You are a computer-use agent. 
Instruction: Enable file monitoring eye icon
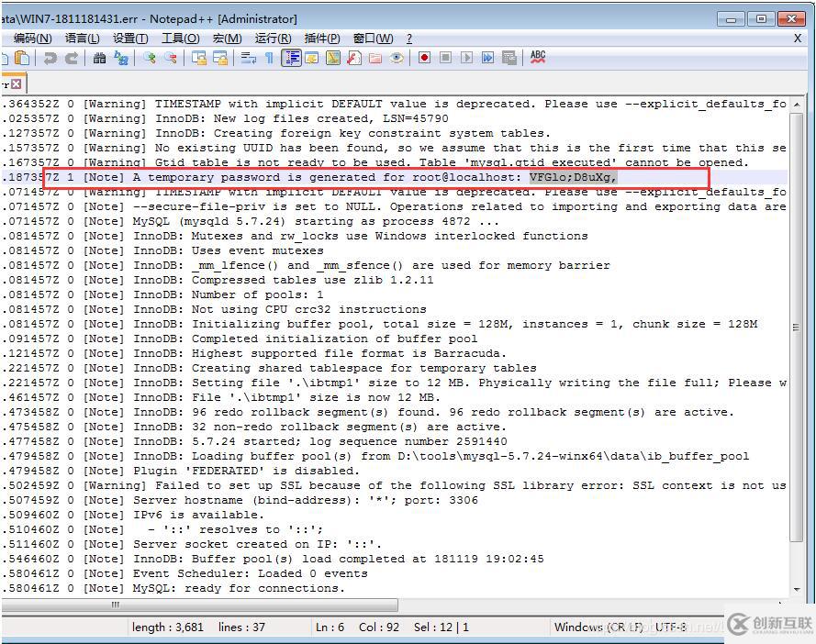[397, 58]
